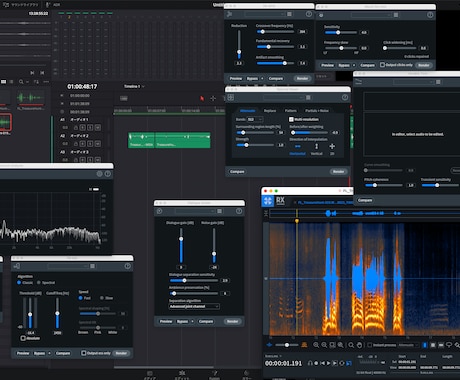Click headphones monitor icon in RX transport
The image size is (460, 380).
point(310,363)
